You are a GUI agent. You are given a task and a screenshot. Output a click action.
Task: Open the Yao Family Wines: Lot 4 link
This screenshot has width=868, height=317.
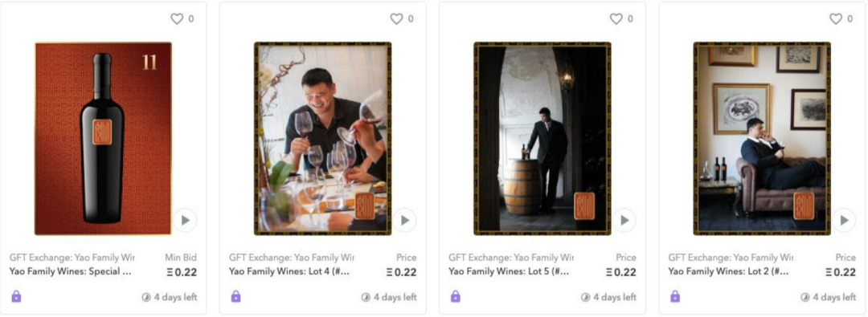tap(289, 271)
